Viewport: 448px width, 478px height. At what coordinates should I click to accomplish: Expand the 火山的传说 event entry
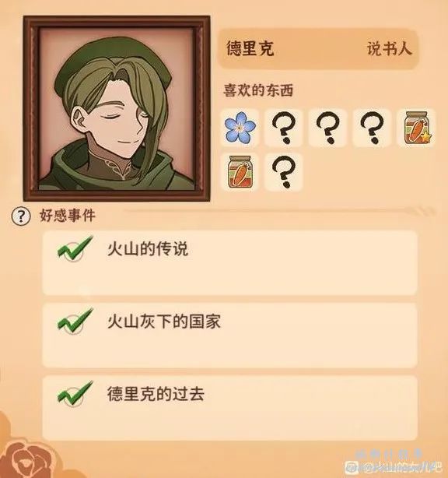pyautogui.click(x=230, y=263)
